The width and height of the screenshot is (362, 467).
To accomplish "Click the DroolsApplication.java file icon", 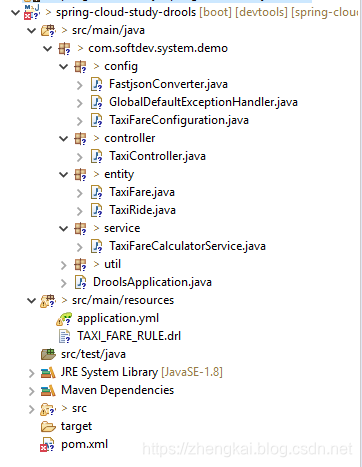I will click(x=81, y=282).
